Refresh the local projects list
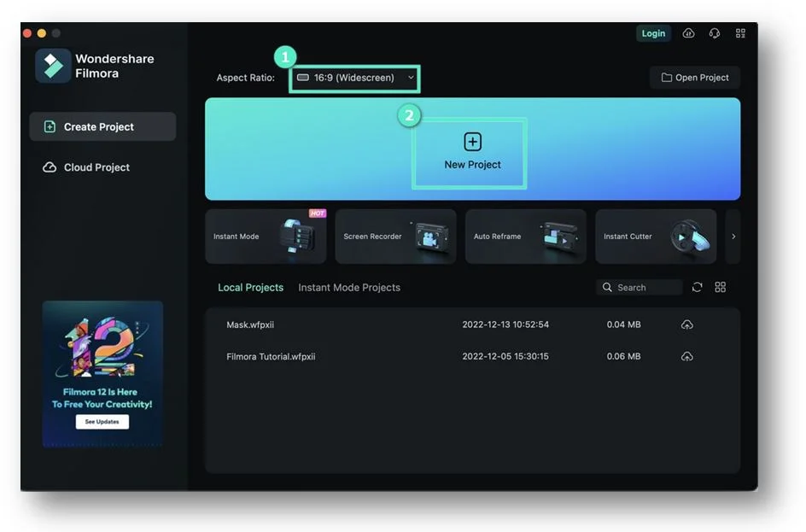Image resolution: width=806 pixels, height=532 pixels. coord(697,287)
